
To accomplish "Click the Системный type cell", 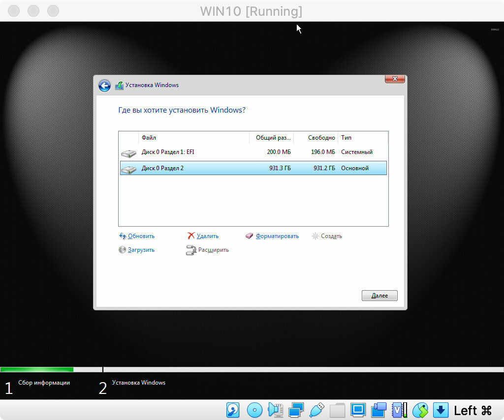I will coord(357,152).
